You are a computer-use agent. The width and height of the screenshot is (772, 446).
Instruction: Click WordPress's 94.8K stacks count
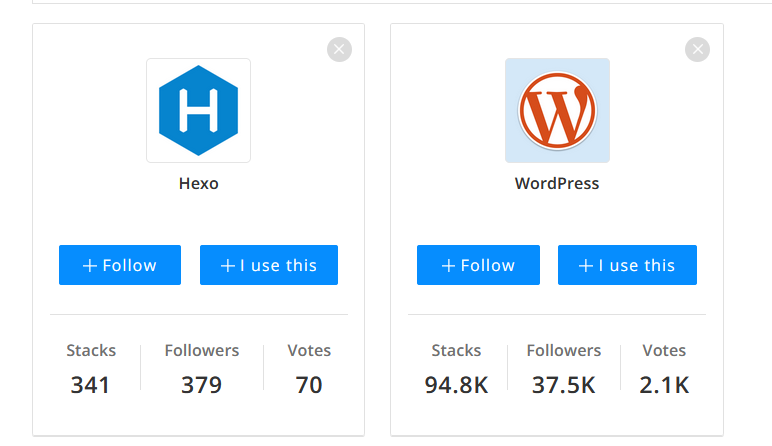click(455, 384)
